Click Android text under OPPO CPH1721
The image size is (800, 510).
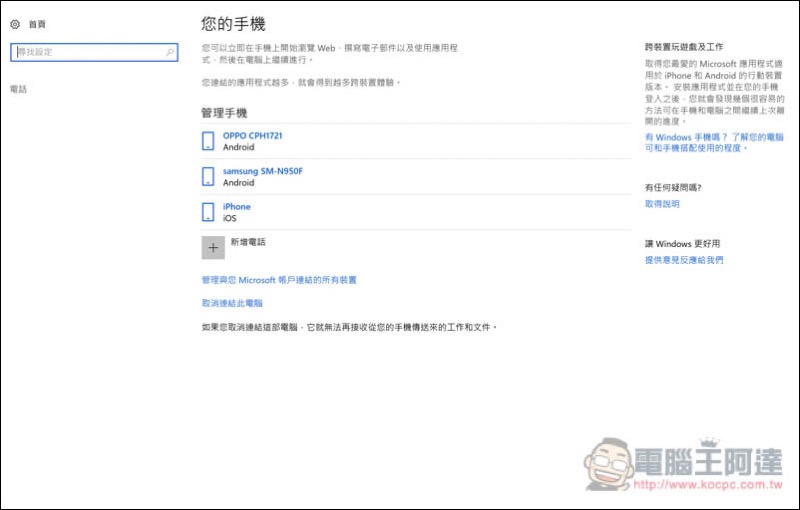point(238,147)
